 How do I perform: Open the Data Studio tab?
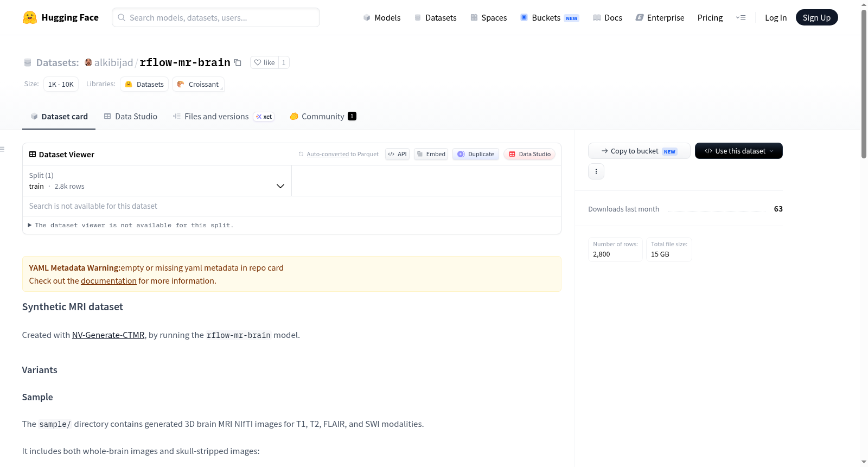click(131, 117)
